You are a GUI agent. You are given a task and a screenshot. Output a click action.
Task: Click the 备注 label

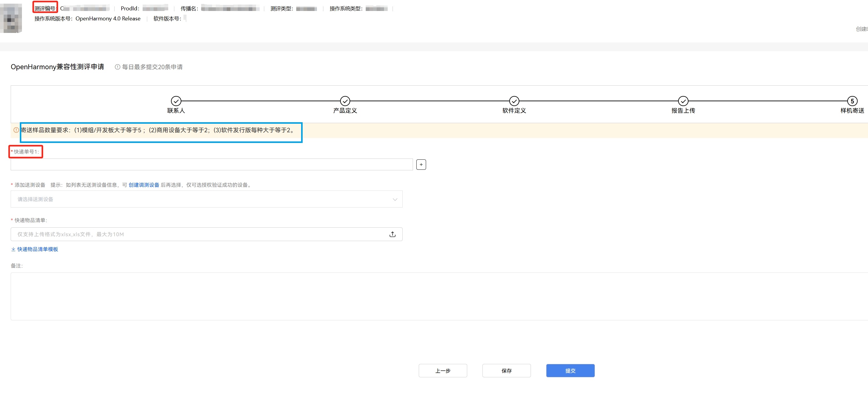click(x=16, y=265)
